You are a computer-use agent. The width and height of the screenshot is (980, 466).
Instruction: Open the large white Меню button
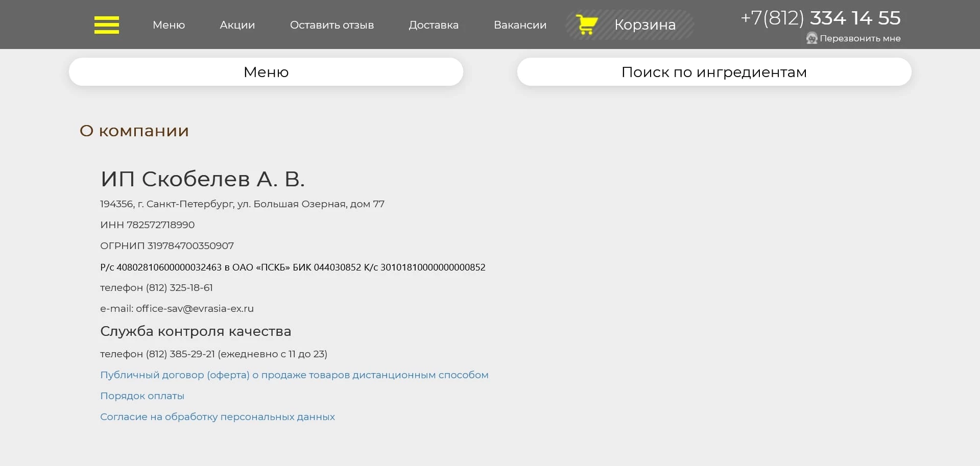[x=266, y=72]
